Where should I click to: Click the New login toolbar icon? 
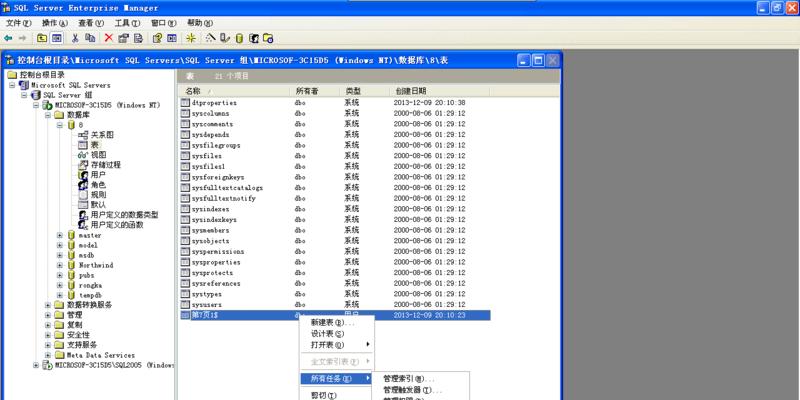254,38
